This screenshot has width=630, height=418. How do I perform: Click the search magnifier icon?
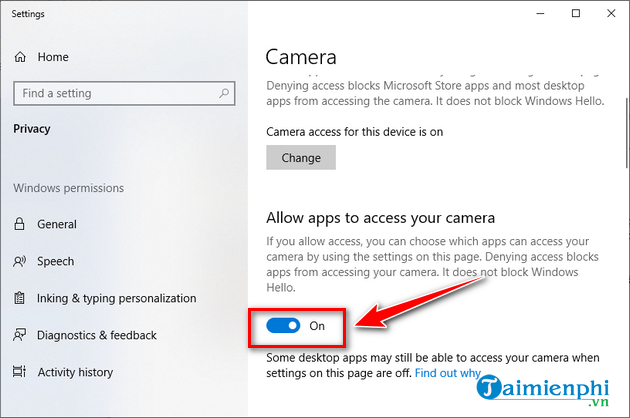point(224,93)
